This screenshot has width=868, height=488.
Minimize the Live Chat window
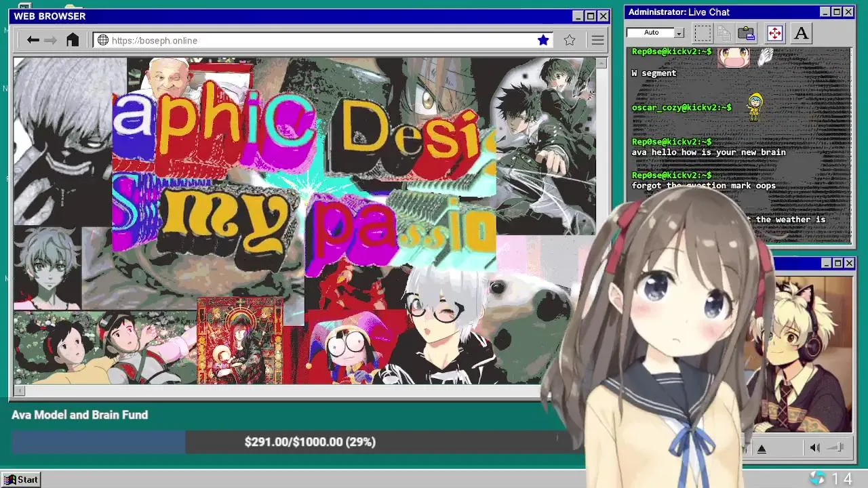(x=825, y=12)
